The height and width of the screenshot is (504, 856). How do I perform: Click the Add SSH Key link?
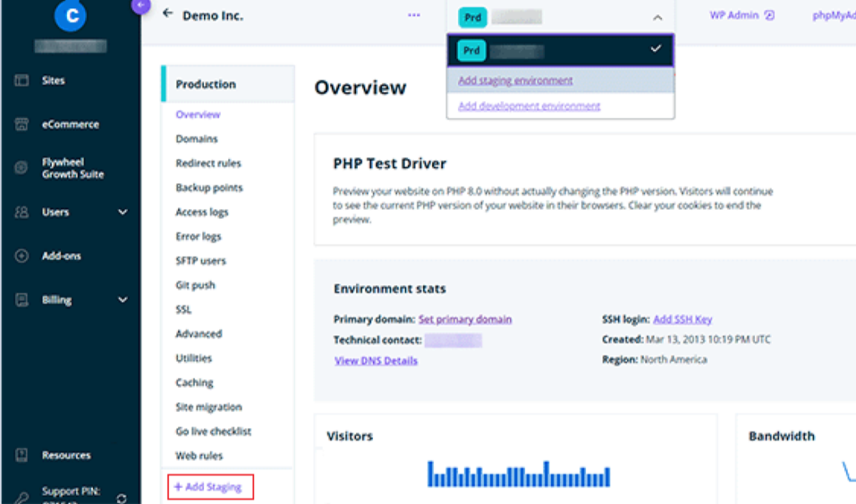click(x=682, y=319)
